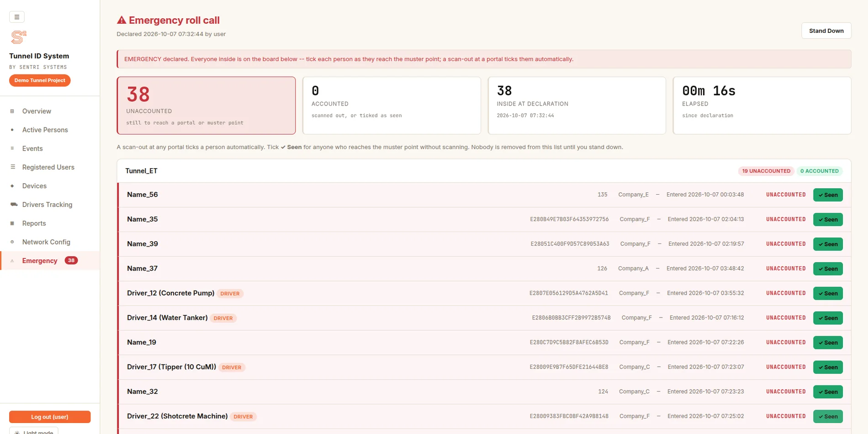Click the 0 ACCOUNTED badge for Tunnel_ET
The width and height of the screenshot is (868, 434).
pyautogui.click(x=820, y=171)
